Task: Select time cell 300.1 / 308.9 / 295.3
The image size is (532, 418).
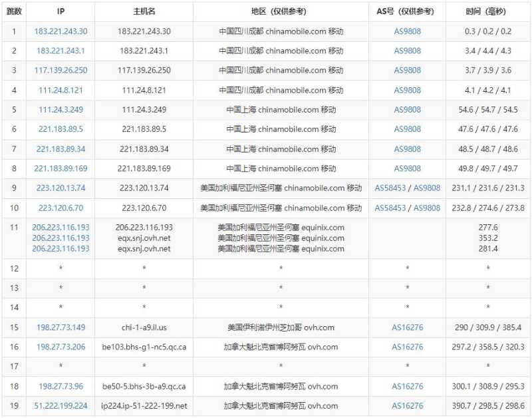Action: coord(488,387)
